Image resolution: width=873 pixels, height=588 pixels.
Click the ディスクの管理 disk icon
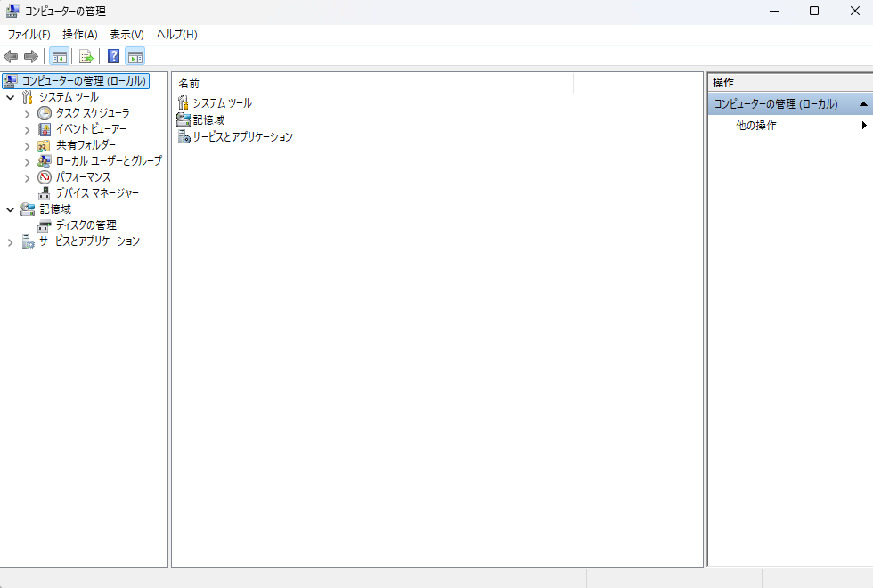pyautogui.click(x=44, y=225)
